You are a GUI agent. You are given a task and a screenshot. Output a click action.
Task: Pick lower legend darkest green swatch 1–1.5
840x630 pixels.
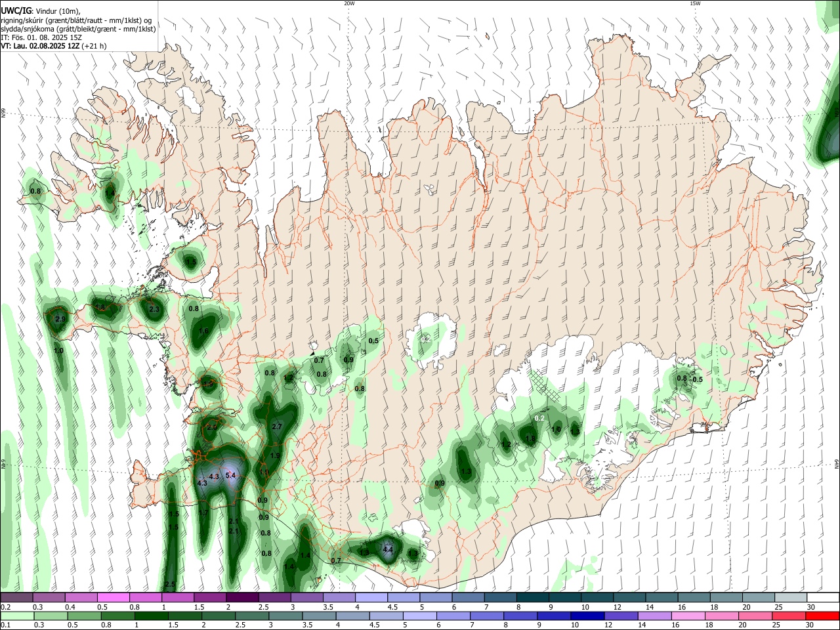pyautogui.click(x=152, y=616)
